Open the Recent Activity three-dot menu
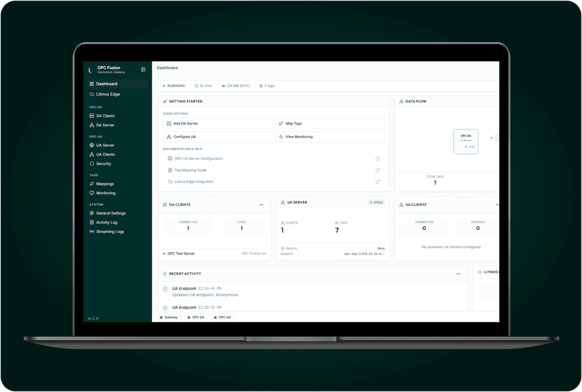582x392 pixels. (x=458, y=274)
